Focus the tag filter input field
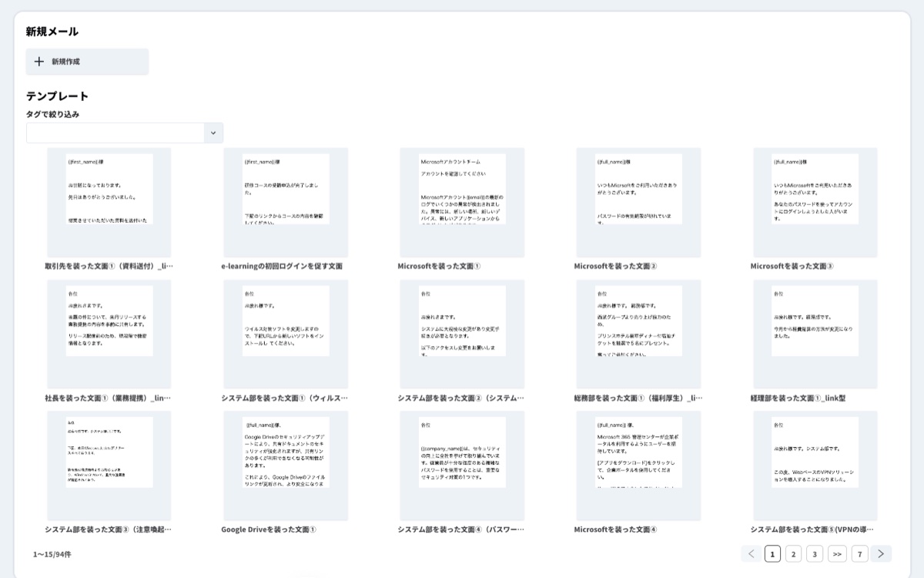This screenshot has width=924, height=578. point(115,133)
